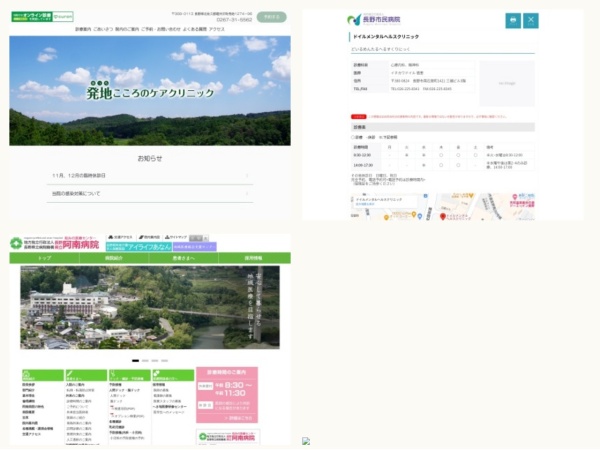Click the purple banner beside アイライフあなん
Screen dimensions: 600x450
click(195, 247)
